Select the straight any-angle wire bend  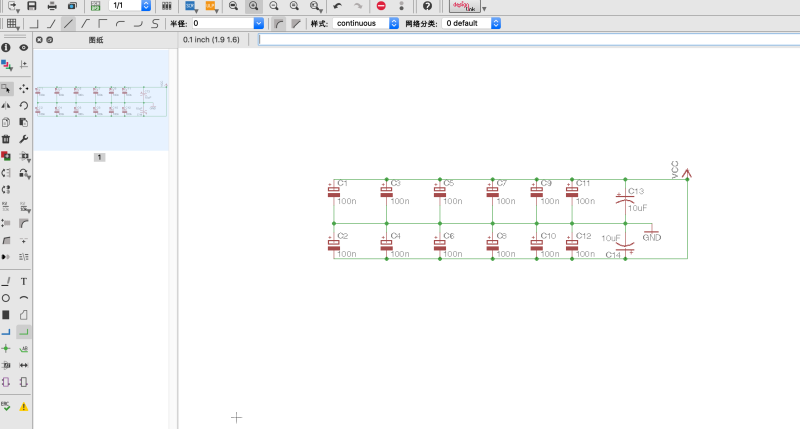[x=68, y=23]
